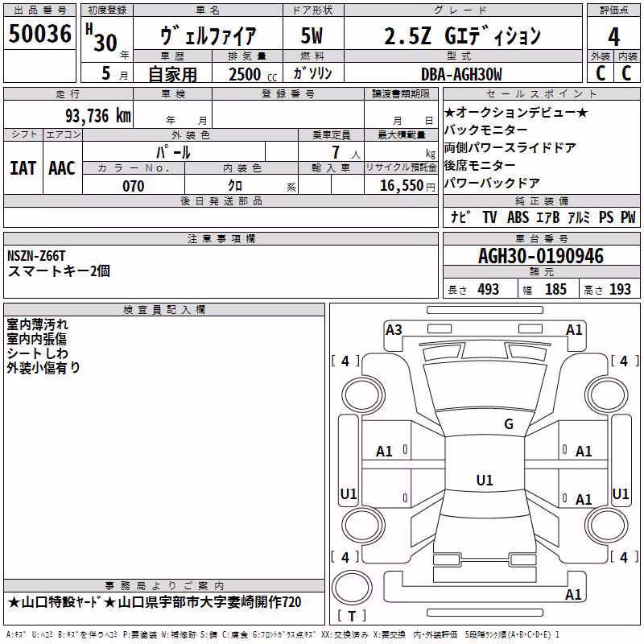644x644 pixels.
Task: Select lot number 50036
Action: coord(39,34)
